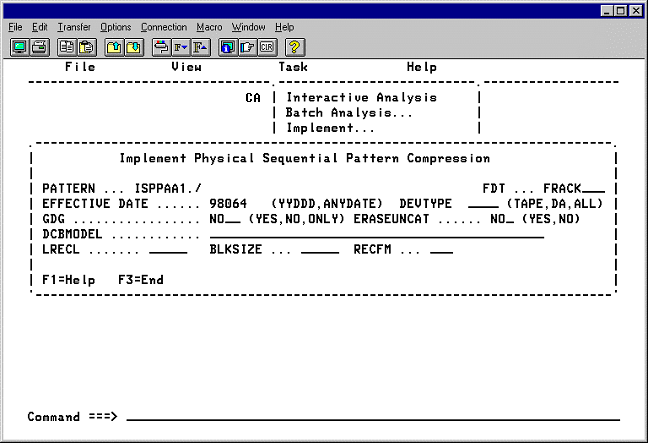Select the terminal Task action bar item
This screenshot has width=648, height=443.
tap(293, 67)
